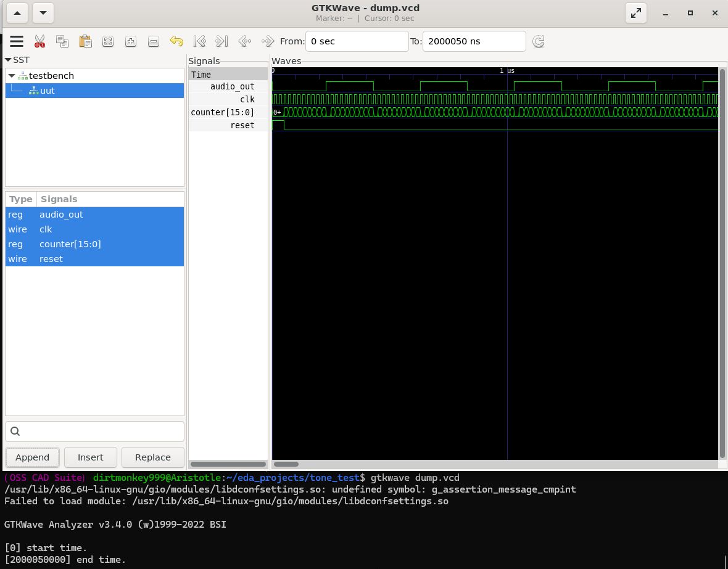Click the Replace button
This screenshot has width=728, height=569.
[152, 457]
